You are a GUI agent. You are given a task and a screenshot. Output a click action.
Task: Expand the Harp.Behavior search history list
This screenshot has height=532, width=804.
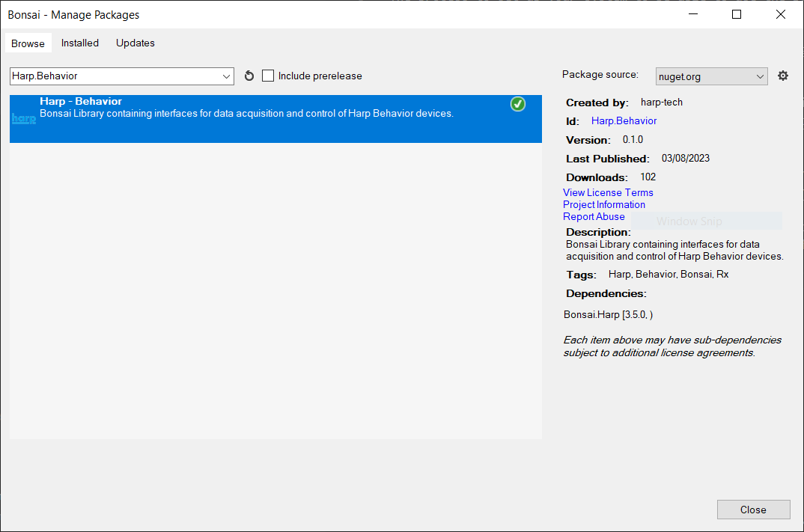(x=227, y=76)
